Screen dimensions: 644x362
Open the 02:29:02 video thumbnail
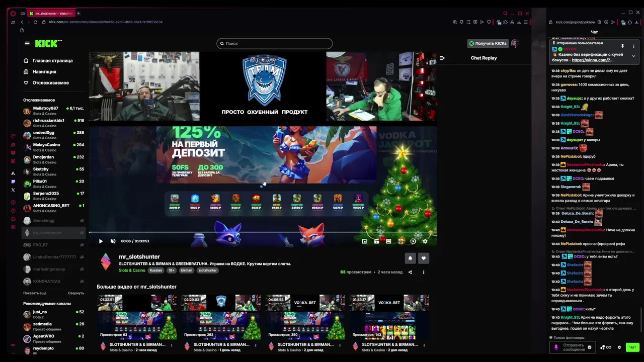click(x=221, y=317)
